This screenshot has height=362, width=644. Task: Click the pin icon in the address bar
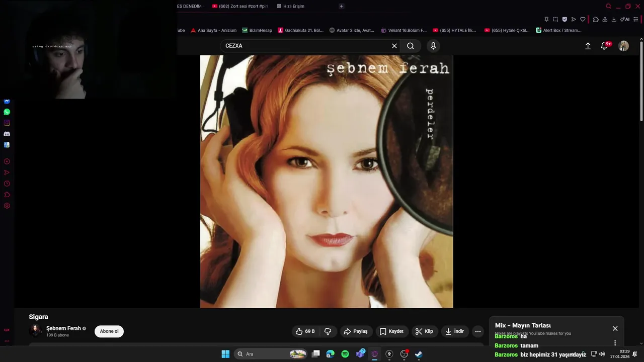point(546,19)
